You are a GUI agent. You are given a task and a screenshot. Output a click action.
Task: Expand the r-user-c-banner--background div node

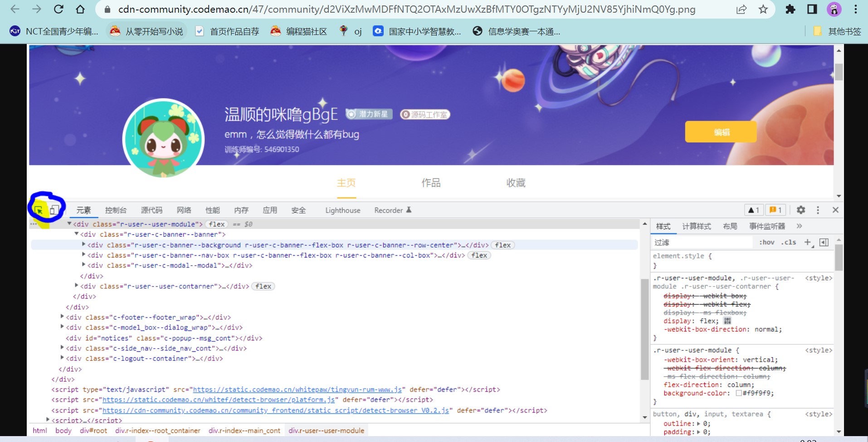pos(84,244)
